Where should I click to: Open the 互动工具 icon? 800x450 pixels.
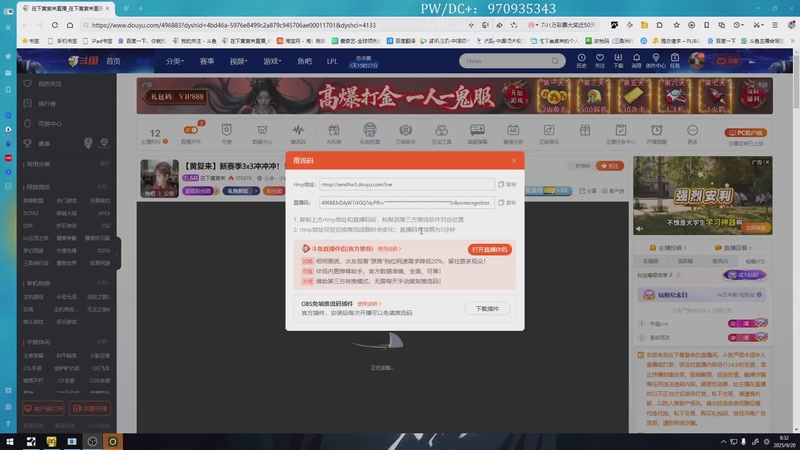point(441,134)
